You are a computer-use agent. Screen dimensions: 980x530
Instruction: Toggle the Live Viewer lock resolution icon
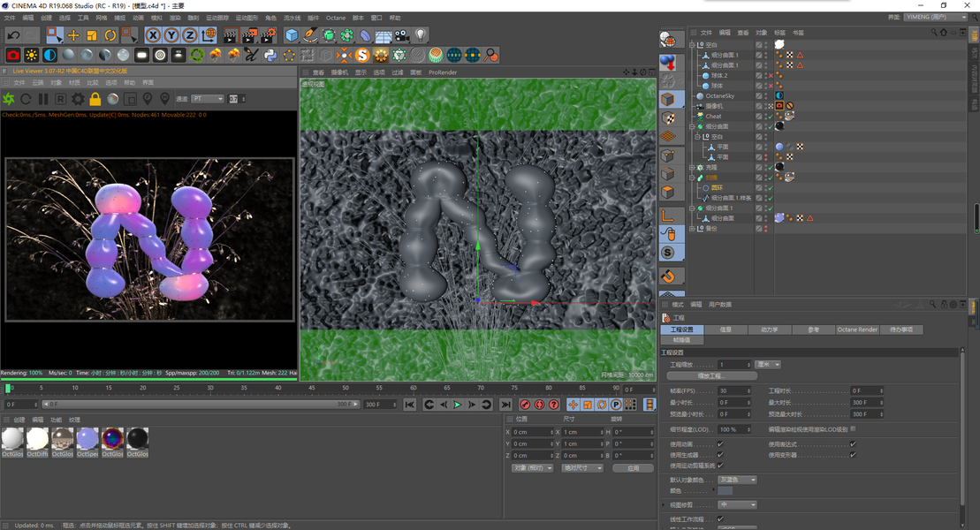95,99
